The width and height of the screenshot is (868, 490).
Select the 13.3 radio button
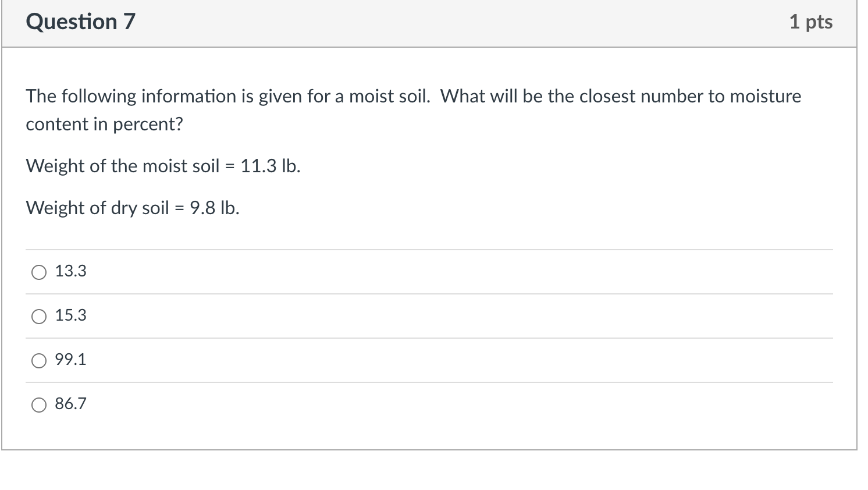pos(39,272)
